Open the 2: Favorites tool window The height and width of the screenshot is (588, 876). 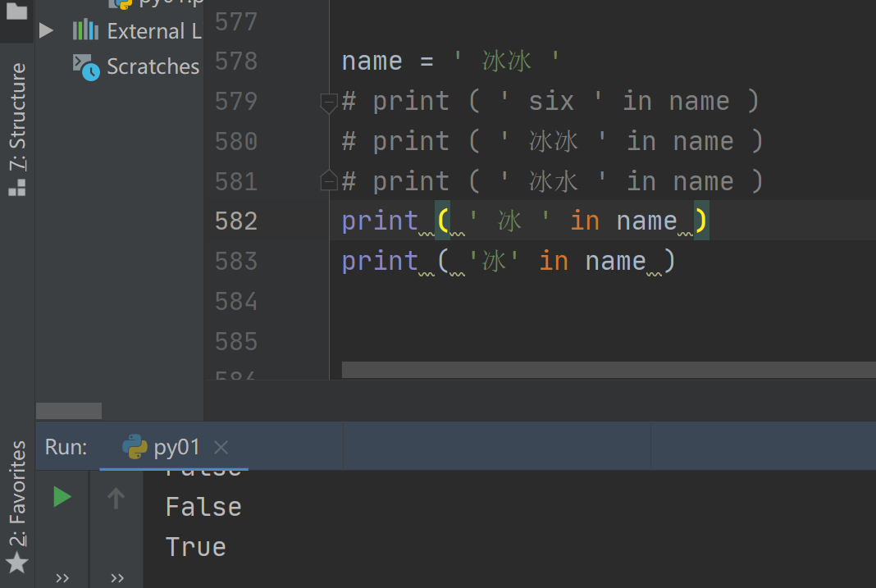click(17, 493)
